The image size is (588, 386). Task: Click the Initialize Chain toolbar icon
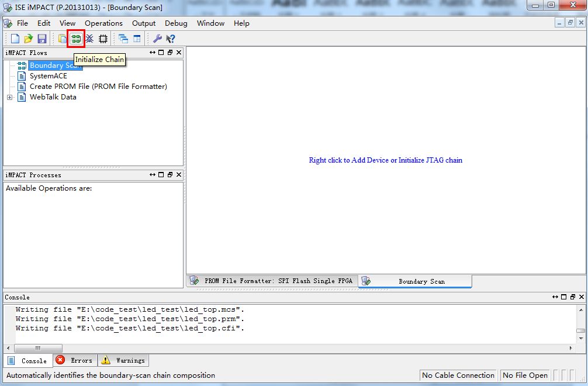click(76, 39)
